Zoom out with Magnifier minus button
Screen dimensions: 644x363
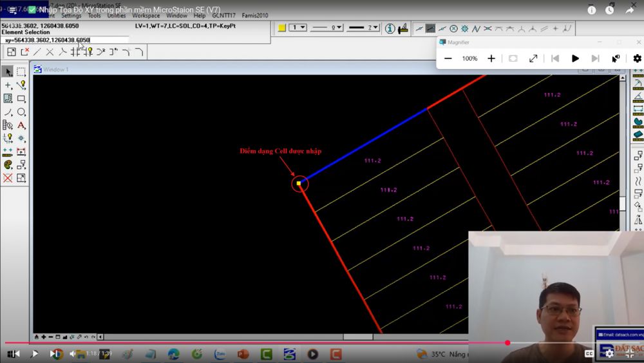point(448,59)
